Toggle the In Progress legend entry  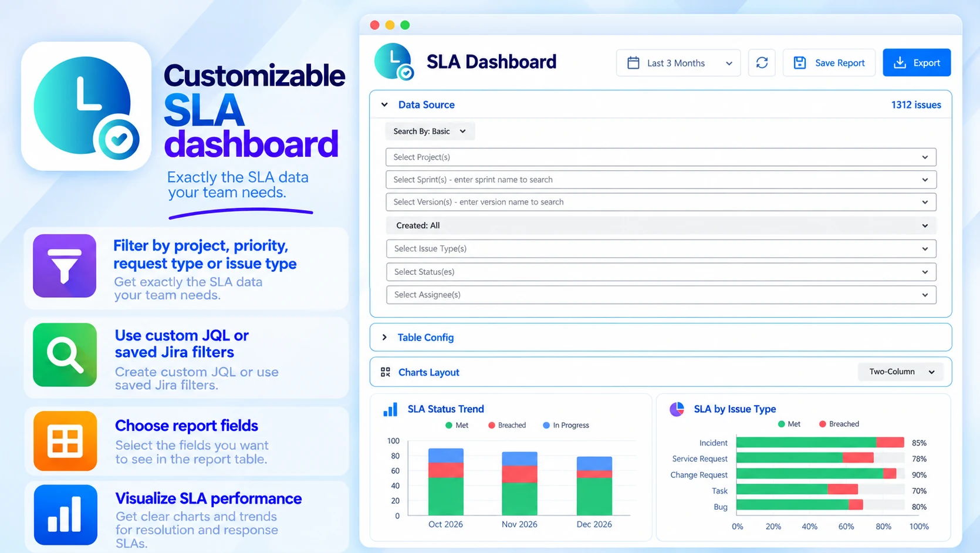tap(566, 425)
